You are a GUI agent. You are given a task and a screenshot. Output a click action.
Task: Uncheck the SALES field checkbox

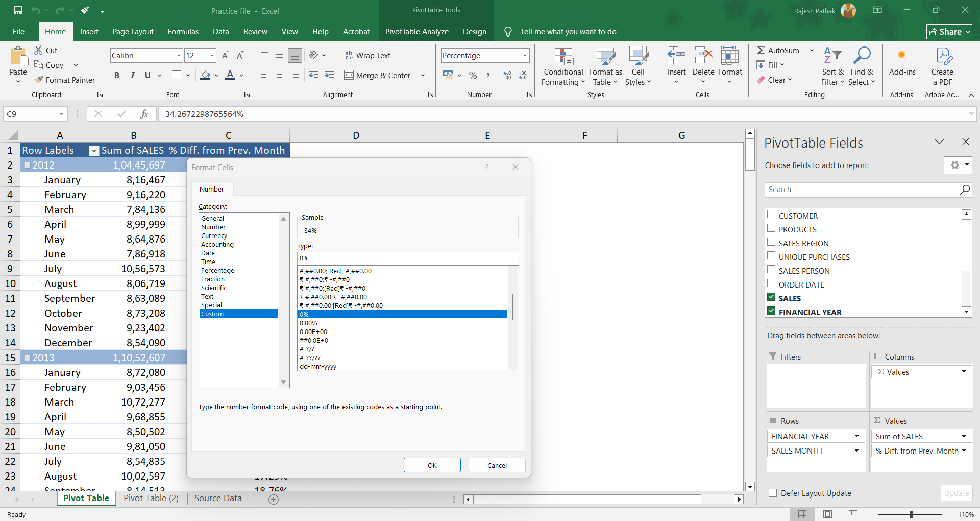point(771,297)
